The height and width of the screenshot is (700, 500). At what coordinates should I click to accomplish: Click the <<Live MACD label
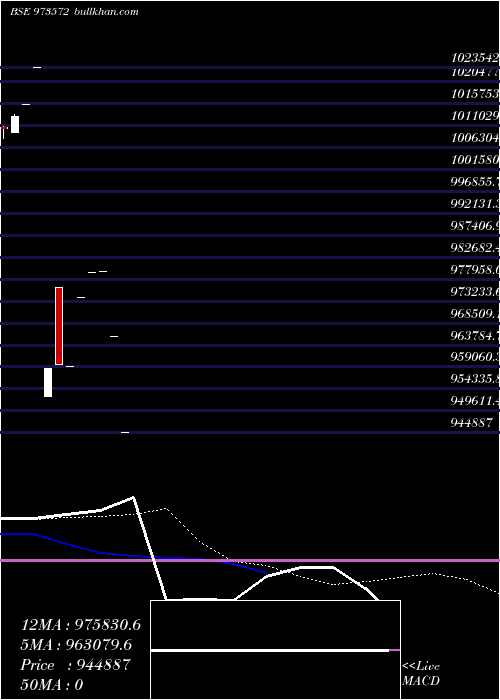click(x=421, y=673)
